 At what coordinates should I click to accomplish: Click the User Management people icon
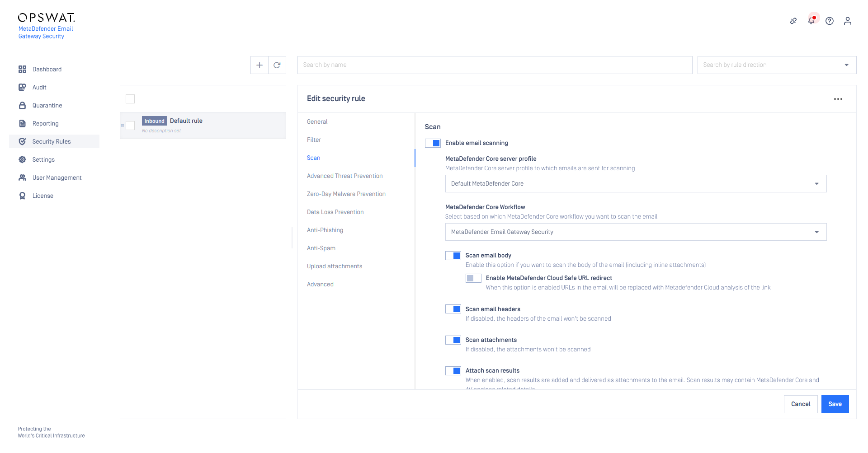(x=22, y=177)
